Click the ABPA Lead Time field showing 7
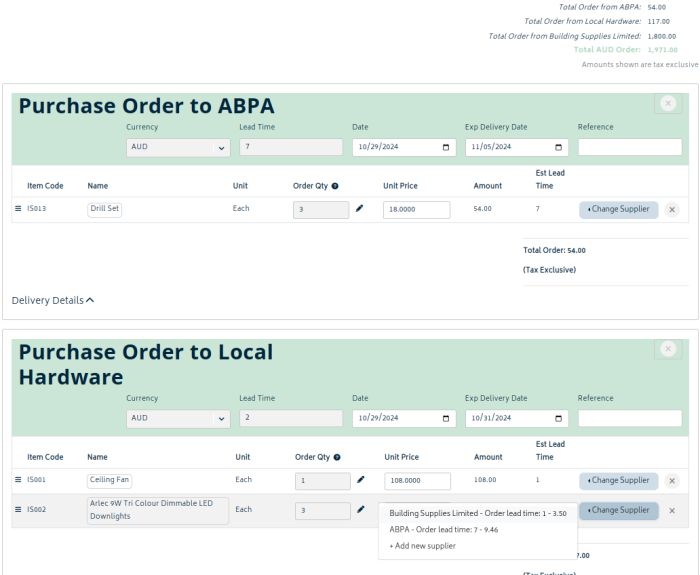This screenshot has height=575, width=700. [x=291, y=147]
